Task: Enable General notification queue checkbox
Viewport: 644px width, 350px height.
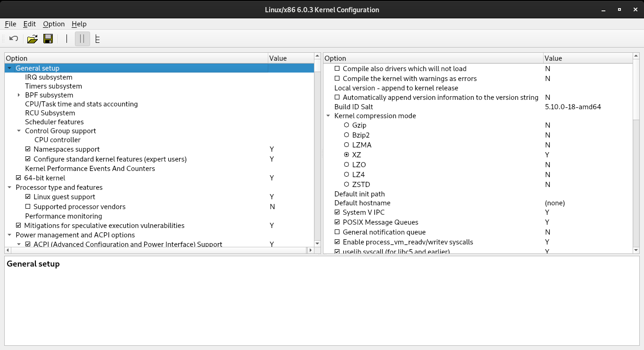Action: pyautogui.click(x=337, y=232)
